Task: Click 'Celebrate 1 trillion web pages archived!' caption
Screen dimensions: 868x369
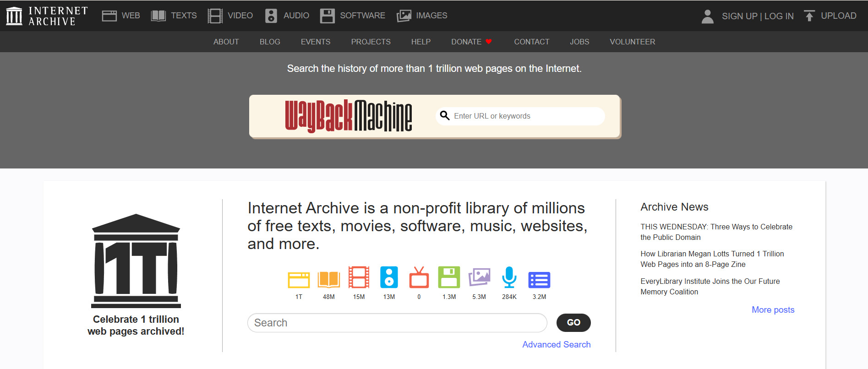Action: pos(136,325)
